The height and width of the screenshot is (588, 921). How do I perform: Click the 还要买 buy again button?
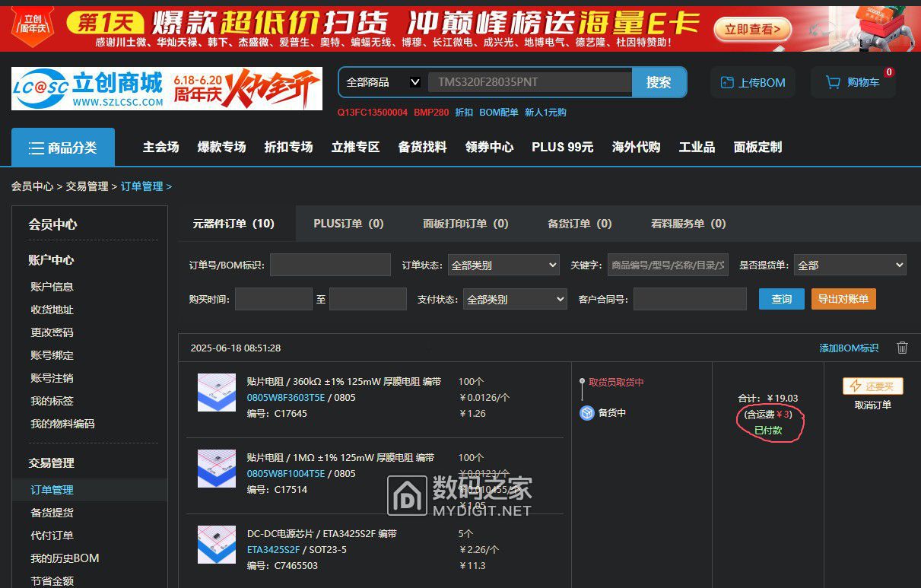(x=872, y=386)
